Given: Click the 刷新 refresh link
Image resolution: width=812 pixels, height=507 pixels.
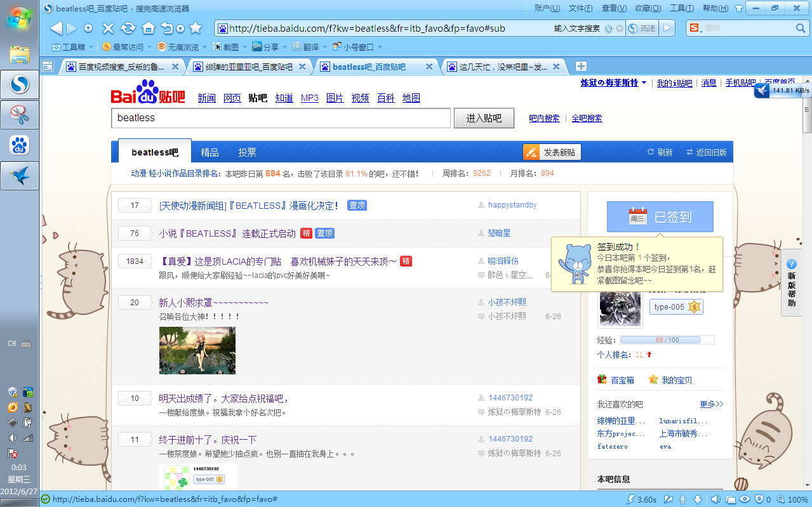Looking at the screenshot, I should point(660,152).
